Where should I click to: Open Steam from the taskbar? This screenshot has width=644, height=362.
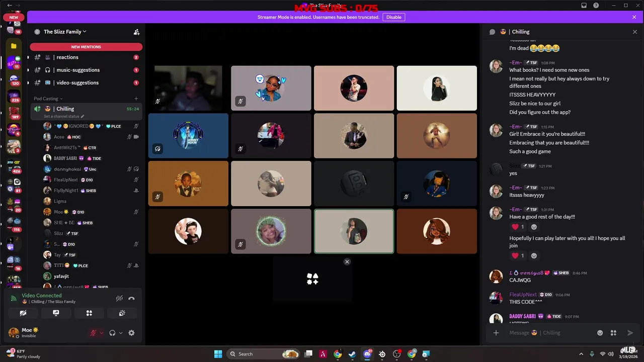(x=352, y=354)
